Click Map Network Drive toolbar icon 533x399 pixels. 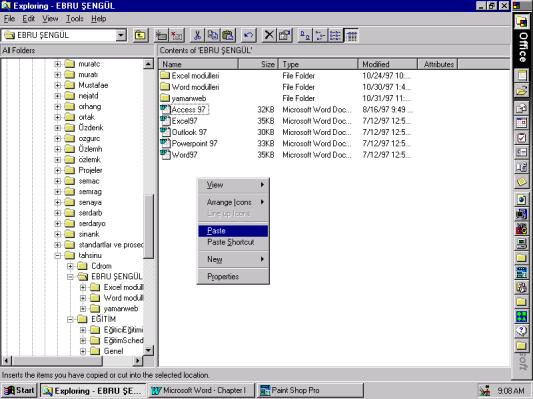click(x=161, y=35)
